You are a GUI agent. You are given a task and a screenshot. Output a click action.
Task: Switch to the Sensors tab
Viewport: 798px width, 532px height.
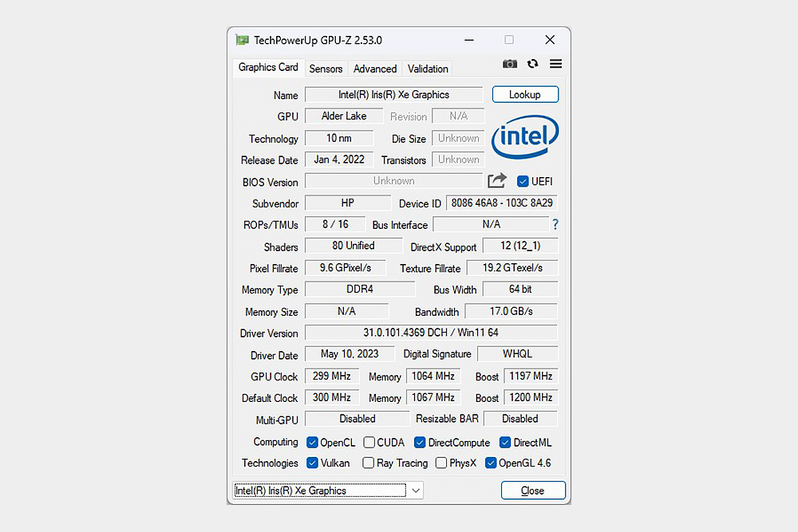pyautogui.click(x=326, y=69)
